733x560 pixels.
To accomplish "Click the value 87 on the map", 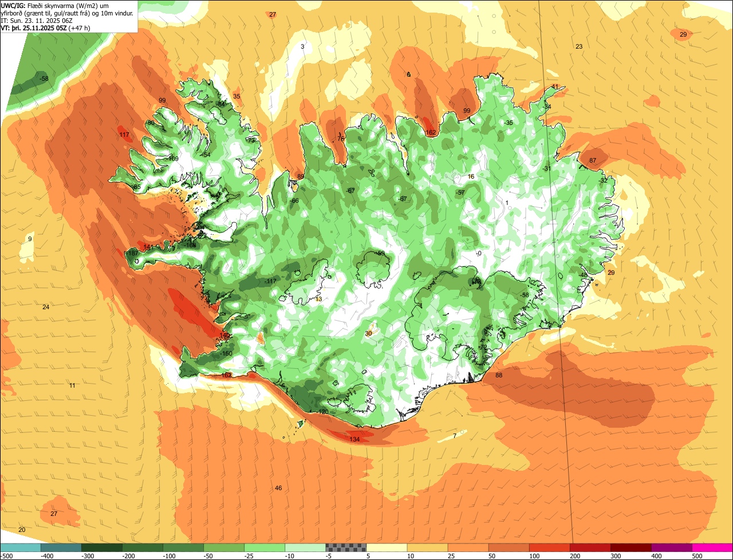I will 593,160.
